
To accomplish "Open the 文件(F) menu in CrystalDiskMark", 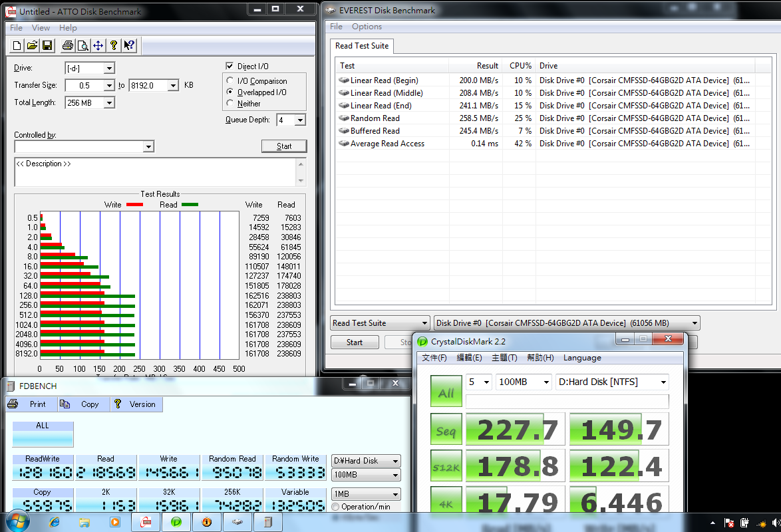I will (434, 358).
